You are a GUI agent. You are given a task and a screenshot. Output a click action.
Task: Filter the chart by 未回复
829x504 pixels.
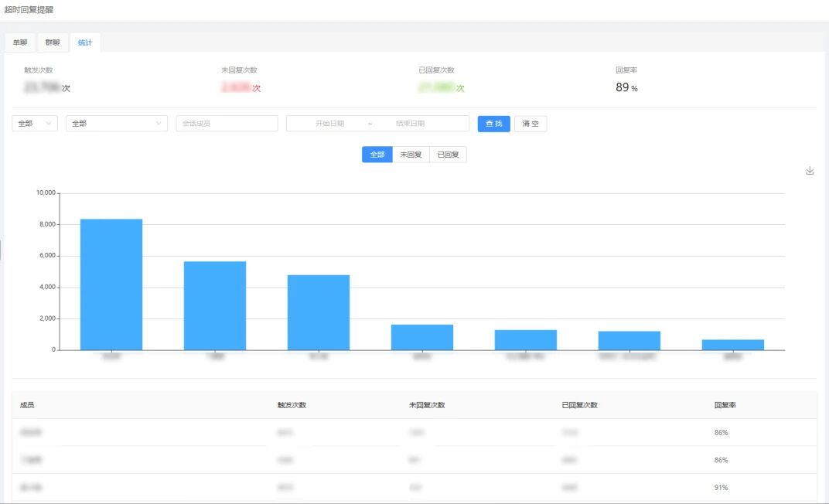[411, 155]
